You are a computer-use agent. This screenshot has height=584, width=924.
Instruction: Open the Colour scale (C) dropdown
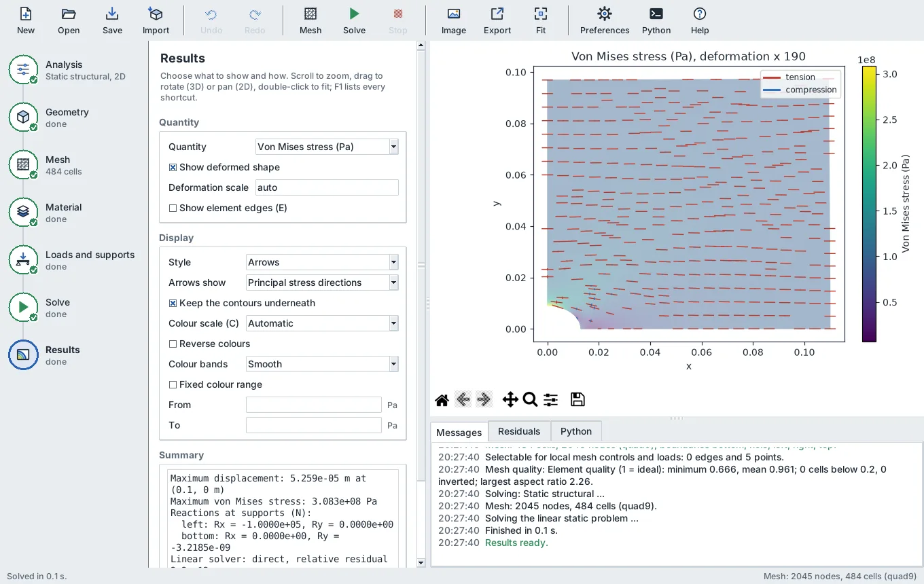pyautogui.click(x=322, y=323)
